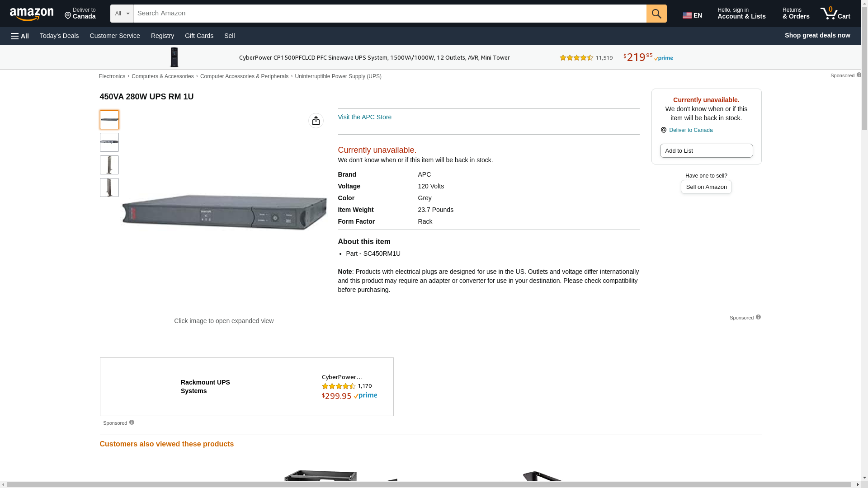Visit the APC Store link

pos(364,117)
